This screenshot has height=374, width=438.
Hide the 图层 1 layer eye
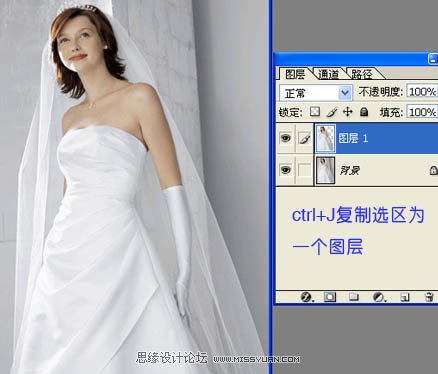point(286,138)
